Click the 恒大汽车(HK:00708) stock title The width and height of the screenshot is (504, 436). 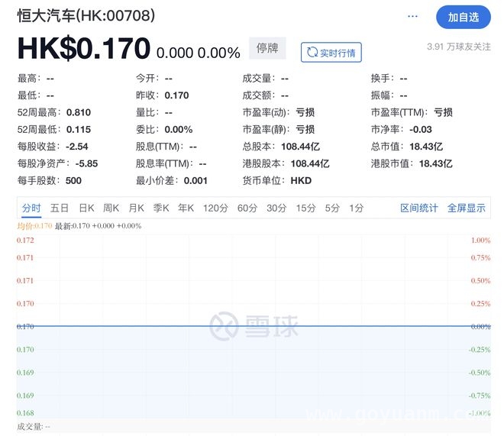pyautogui.click(x=86, y=15)
